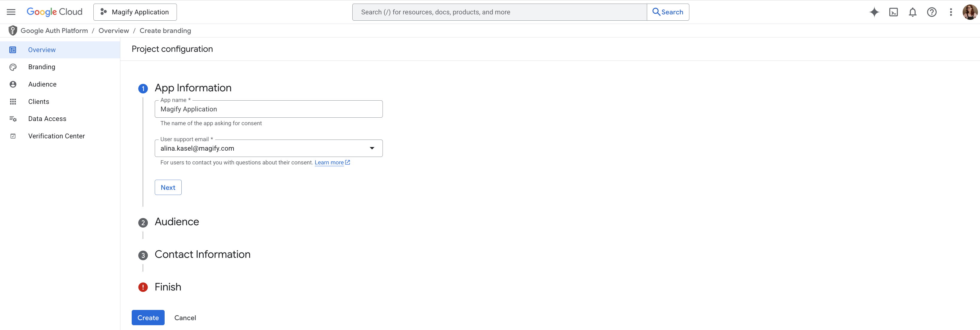Image resolution: width=980 pixels, height=330 pixels.
Task: Click the Google Auth Platform shield icon
Action: click(13, 30)
